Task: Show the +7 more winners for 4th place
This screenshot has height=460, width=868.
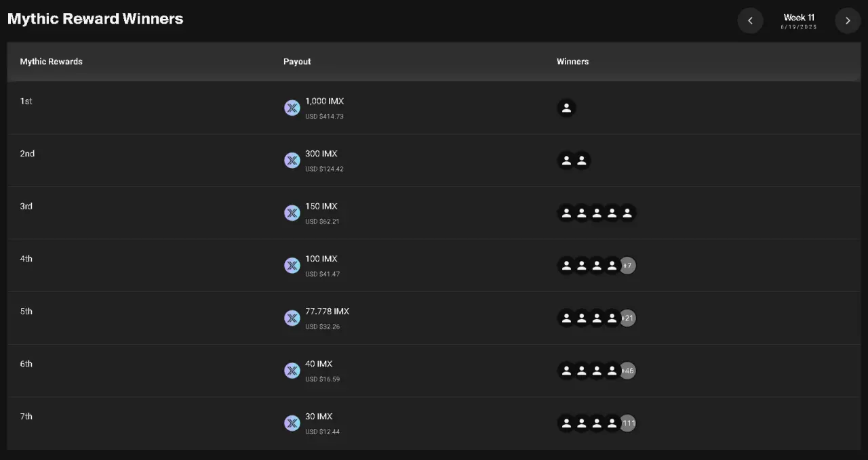Action: [x=627, y=266]
